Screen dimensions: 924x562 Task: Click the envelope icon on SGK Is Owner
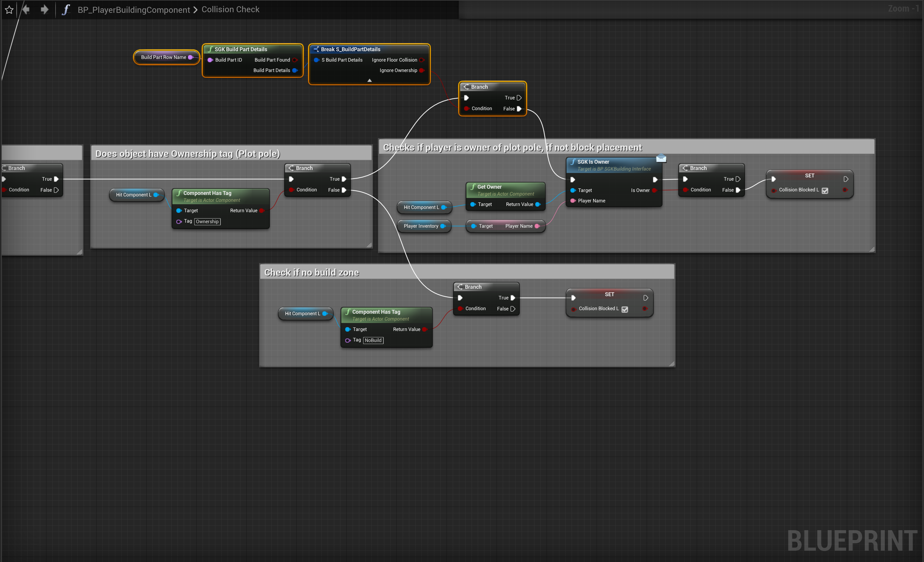661,158
